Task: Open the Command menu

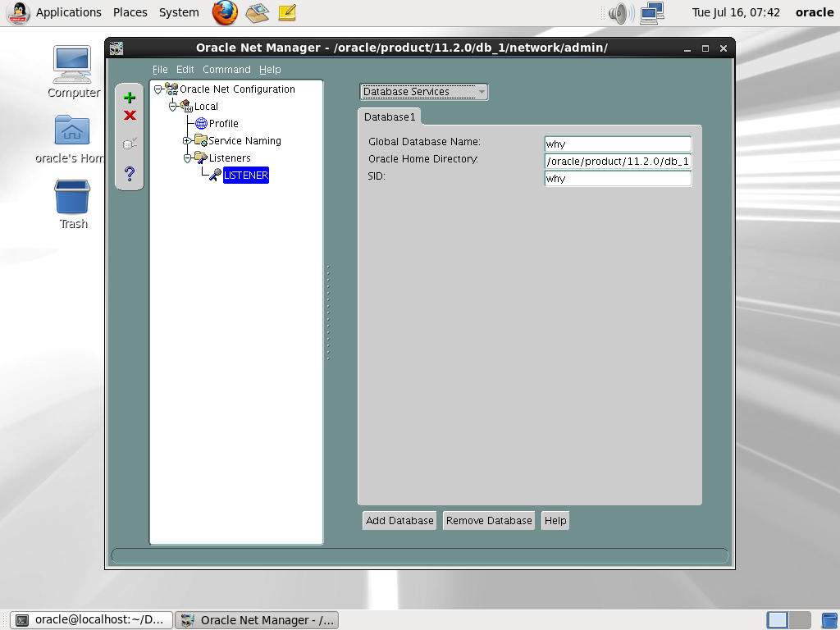Action: [x=226, y=70]
